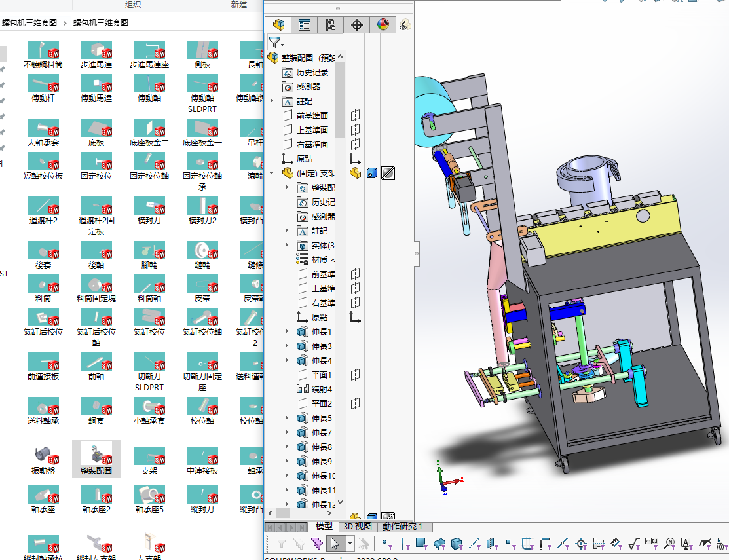This screenshot has height=560, width=729.
Task: Open the tree filter funnel dropdown
Action: [x=276, y=43]
